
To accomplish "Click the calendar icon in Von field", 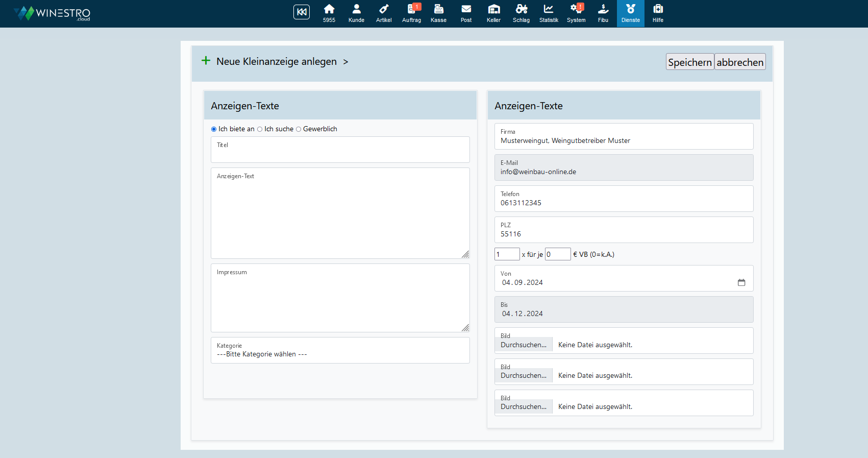I will click(741, 282).
